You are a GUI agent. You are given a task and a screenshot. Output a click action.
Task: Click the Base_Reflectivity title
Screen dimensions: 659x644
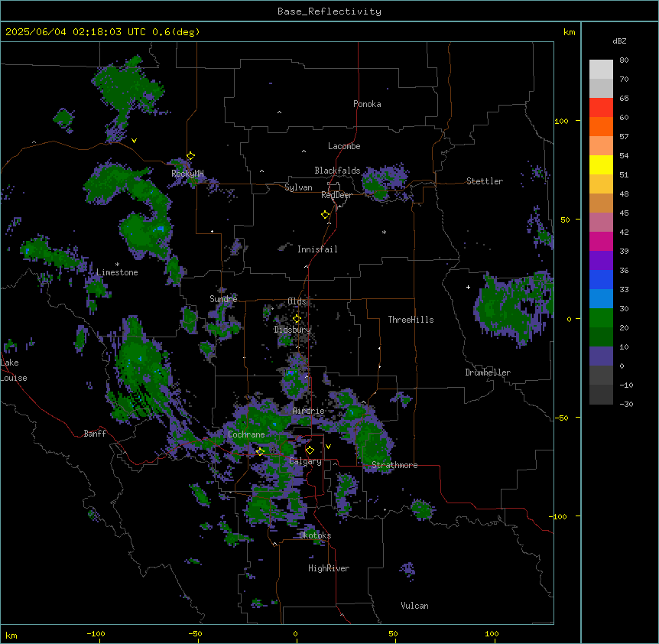point(329,11)
